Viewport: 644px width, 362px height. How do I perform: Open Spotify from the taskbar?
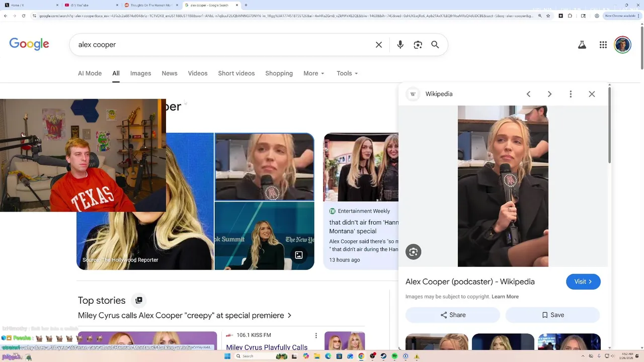click(x=394, y=356)
